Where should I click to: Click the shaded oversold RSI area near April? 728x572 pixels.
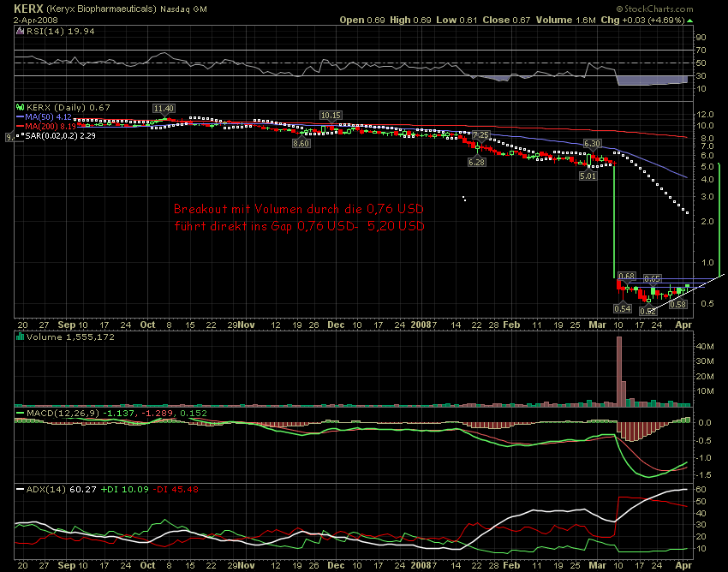(651, 80)
